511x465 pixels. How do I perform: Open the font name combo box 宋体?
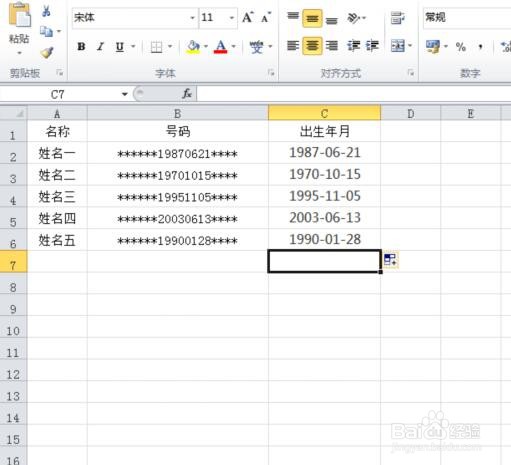pos(134,17)
